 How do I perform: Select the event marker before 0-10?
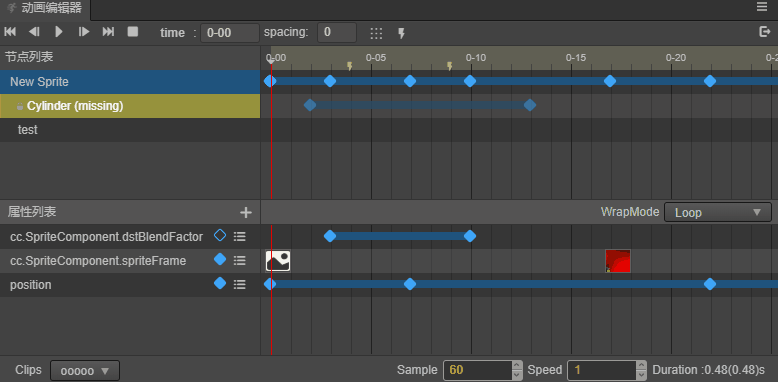click(x=450, y=66)
